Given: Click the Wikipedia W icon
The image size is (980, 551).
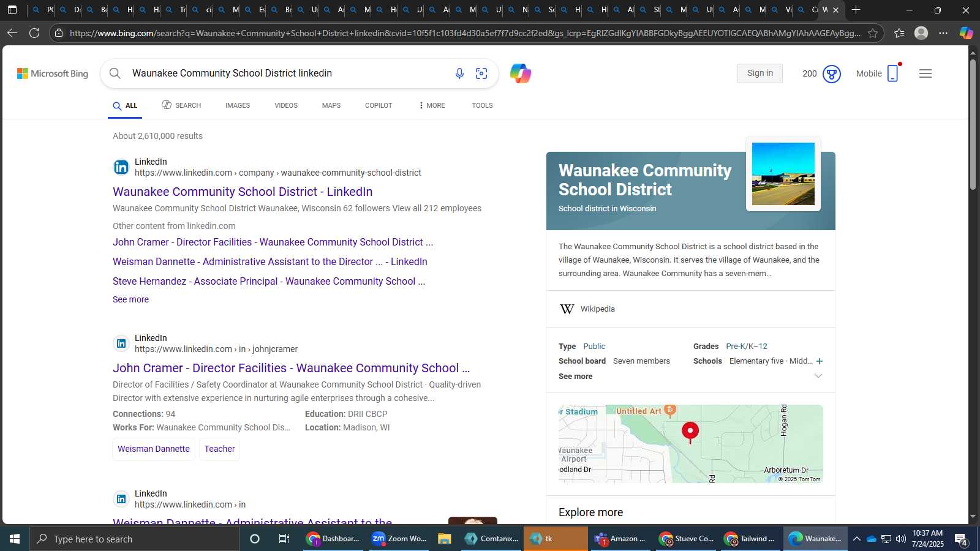Looking at the screenshot, I should pos(567,309).
